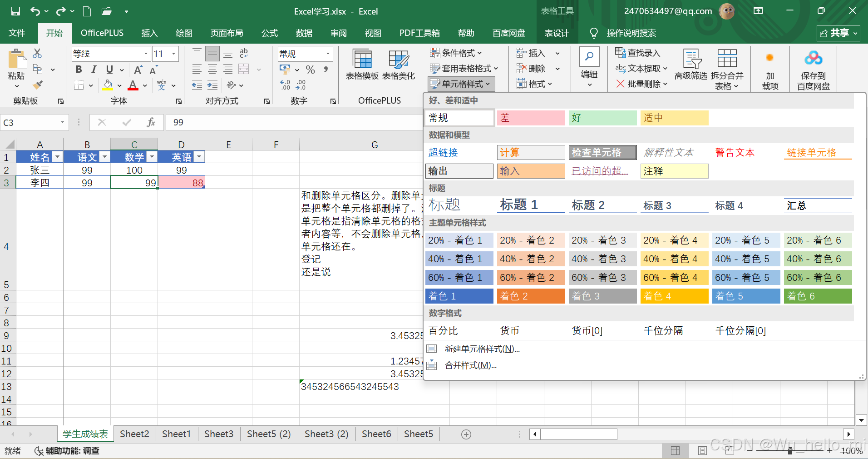This screenshot has height=459, width=868.
Task: Open 拆分合并表格 tool
Action: [x=727, y=69]
